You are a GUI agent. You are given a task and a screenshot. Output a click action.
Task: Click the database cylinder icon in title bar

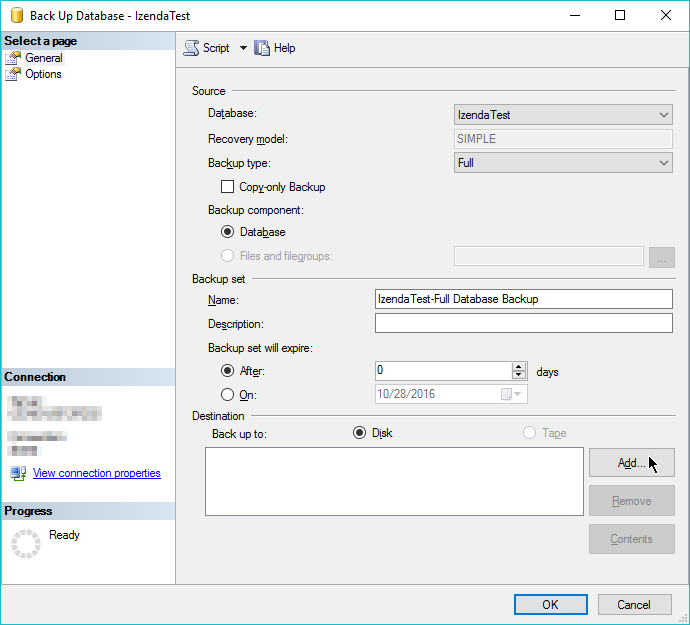tap(17, 15)
